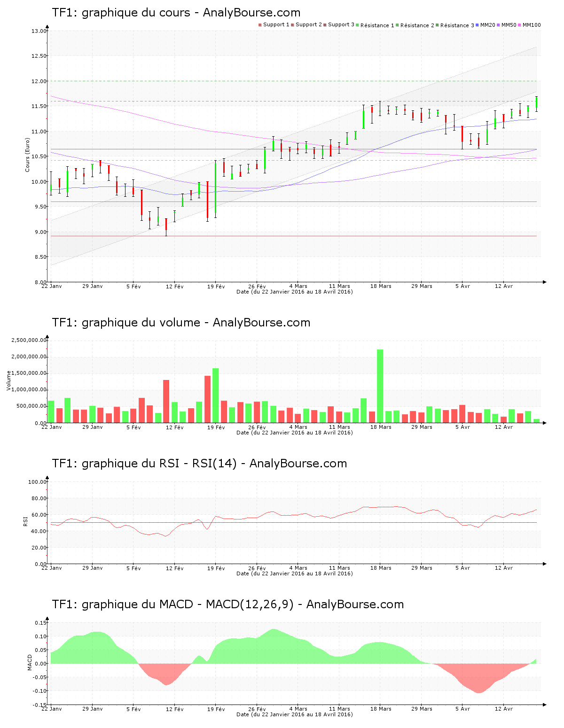Click the MM20 legend blue swatch
Image resolution: width=564 pixels, height=728 pixels.
[x=477, y=25]
